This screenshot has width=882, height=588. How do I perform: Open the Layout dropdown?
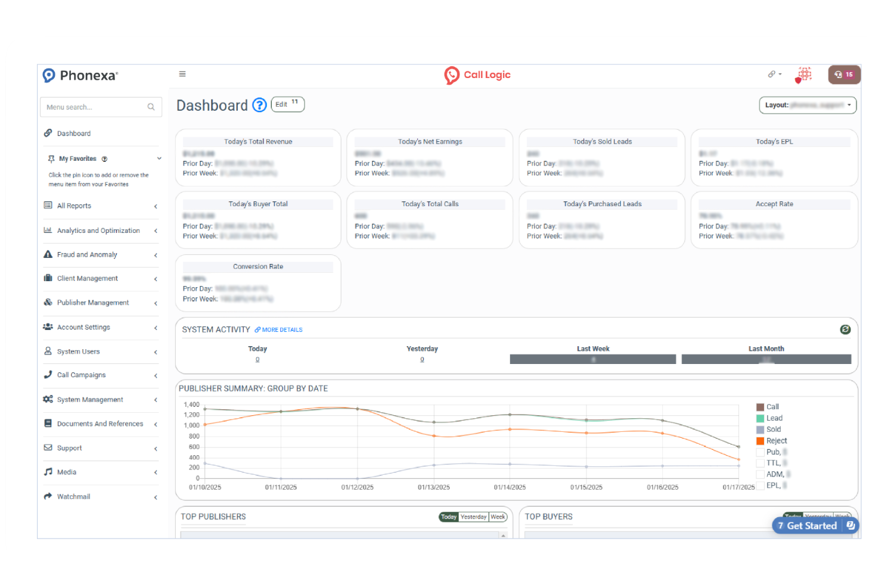[807, 105]
